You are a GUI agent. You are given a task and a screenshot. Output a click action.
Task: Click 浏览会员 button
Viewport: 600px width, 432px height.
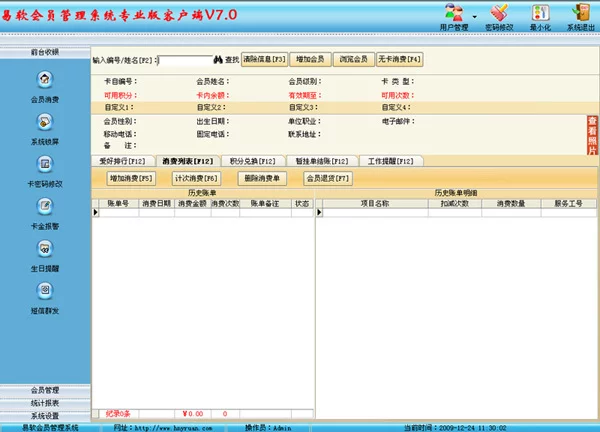[x=354, y=59]
